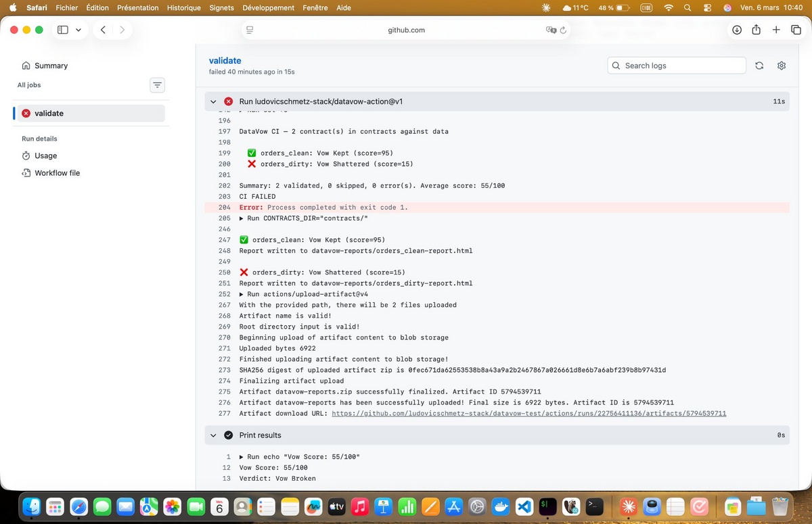Screen dimensions: 812x524
Task: Click the tab overview icon
Action: tap(796, 30)
